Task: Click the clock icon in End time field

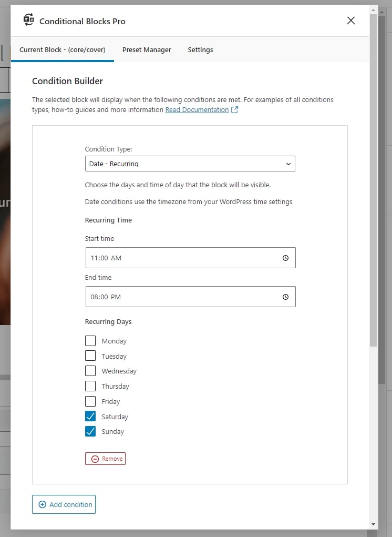Action: pyautogui.click(x=286, y=297)
